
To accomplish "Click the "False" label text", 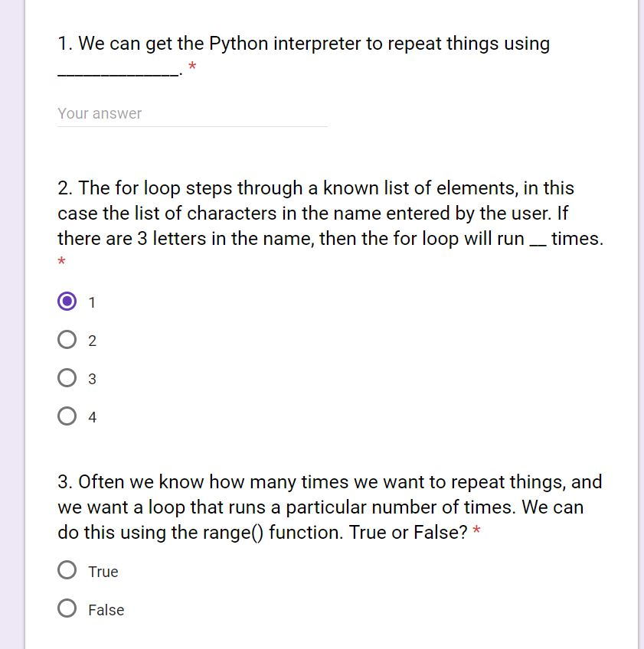I will (106, 610).
